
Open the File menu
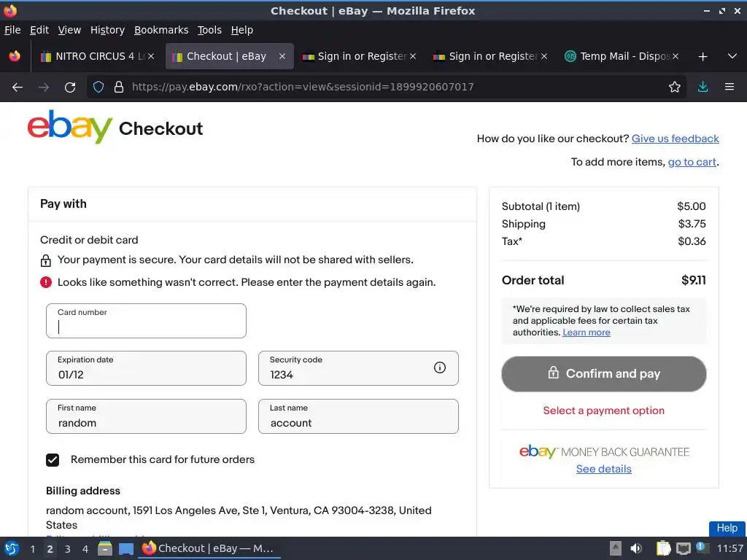pos(12,30)
